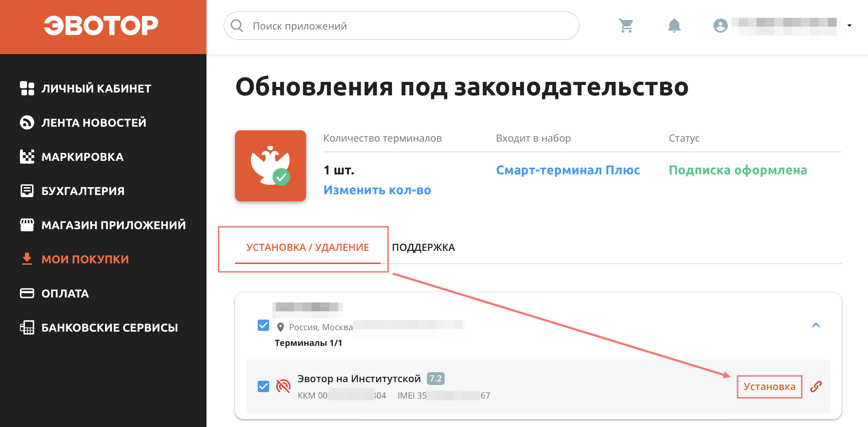Open the shopping cart icon
This screenshot has height=427, width=868.
point(626,26)
